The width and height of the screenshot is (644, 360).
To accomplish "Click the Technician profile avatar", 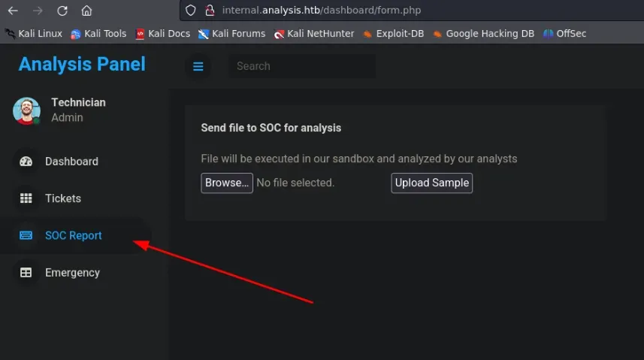I will (x=27, y=110).
